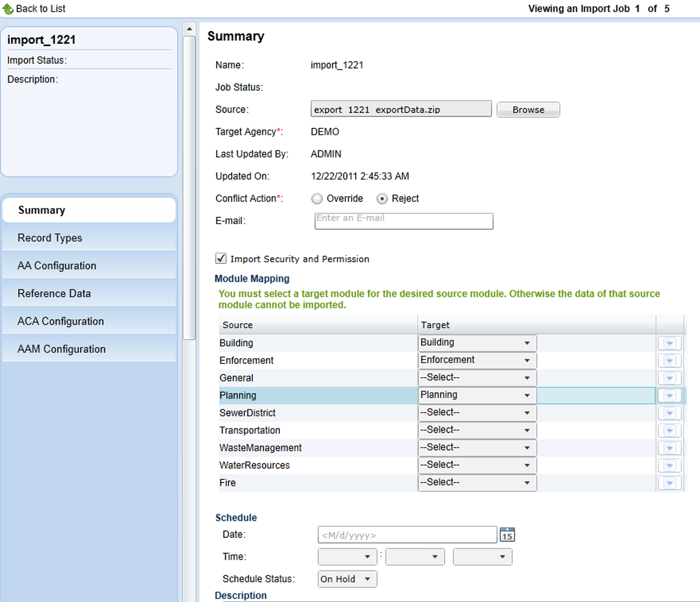Click the row action icon for Planning
This screenshot has height=602, width=700.
tap(669, 396)
